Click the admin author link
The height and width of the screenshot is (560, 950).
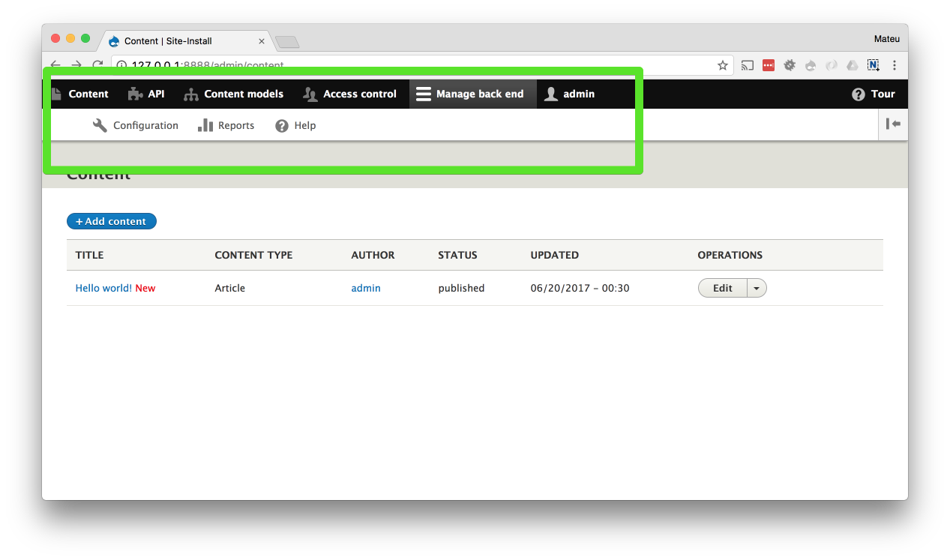coord(366,288)
